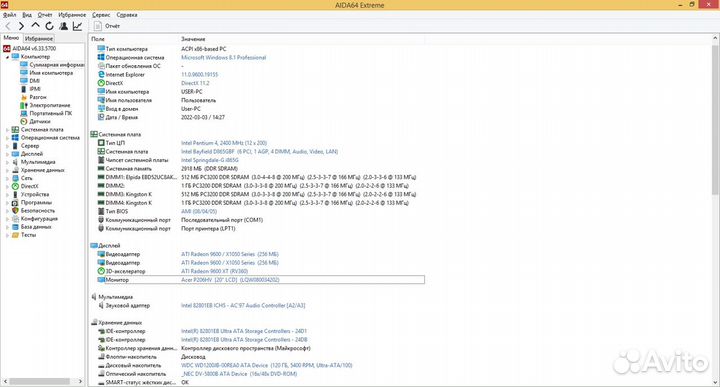Image resolution: width=720 pixels, height=387 pixels.
Task: Open Intel Pentium 4, 2400 MHz link
Action: click(224, 143)
